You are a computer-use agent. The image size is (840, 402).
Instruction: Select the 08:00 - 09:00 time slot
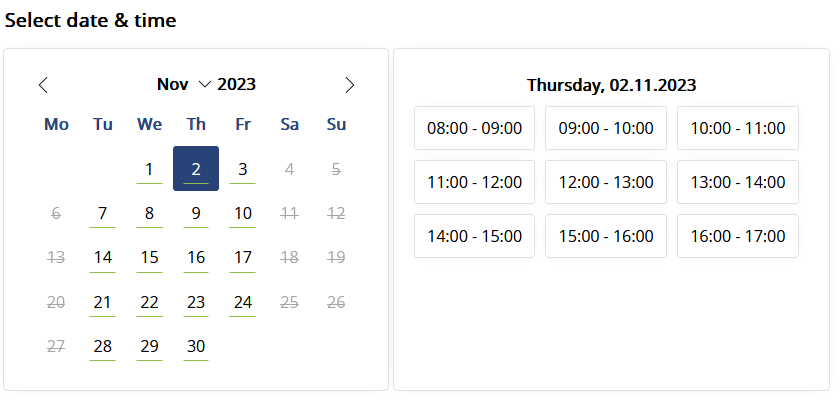(474, 128)
